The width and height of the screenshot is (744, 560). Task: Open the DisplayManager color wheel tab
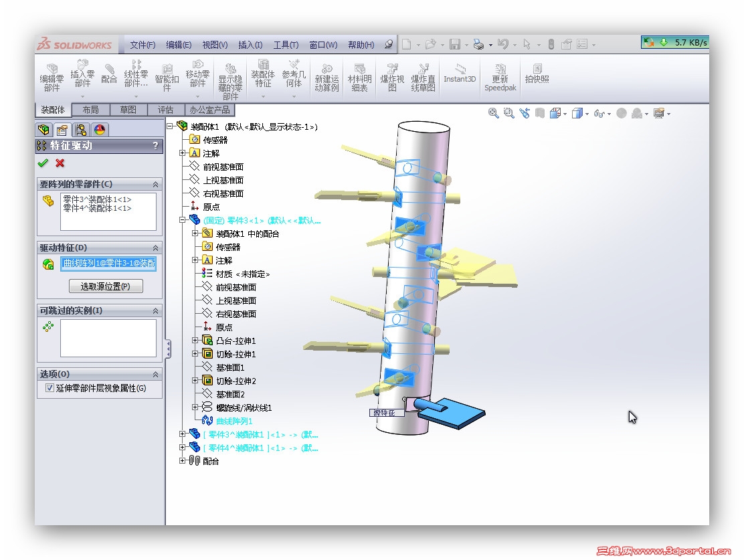pyautogui.click(x=100, y=130)
